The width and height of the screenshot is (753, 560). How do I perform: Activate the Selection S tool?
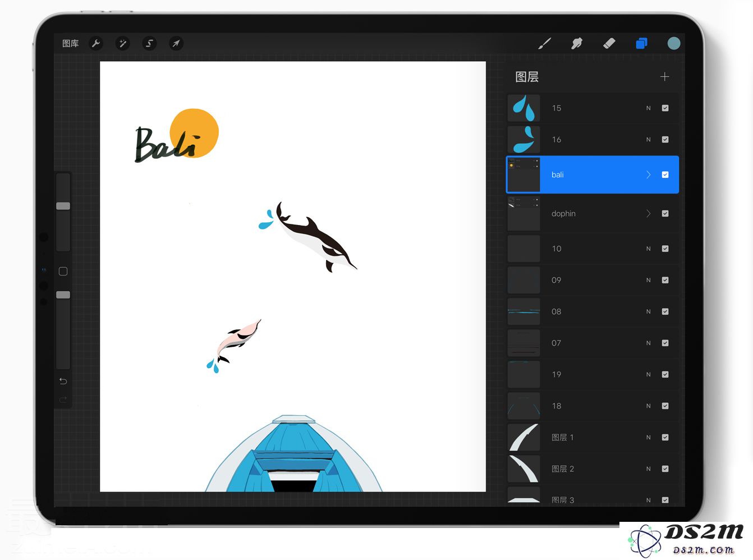pyautogui.click(x=149, y=43)
